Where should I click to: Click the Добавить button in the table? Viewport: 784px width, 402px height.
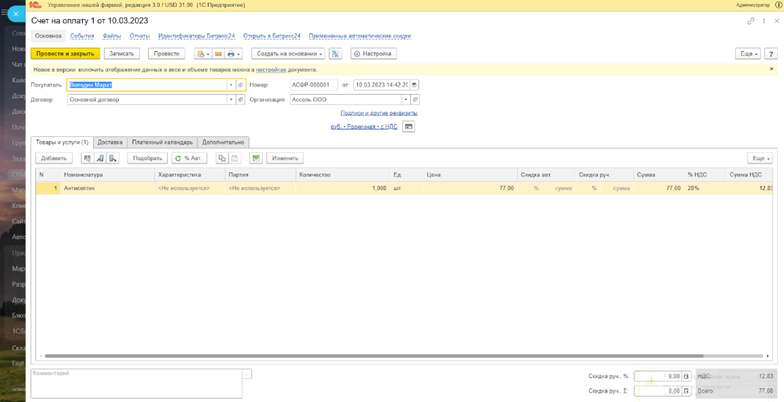[54, 158]
